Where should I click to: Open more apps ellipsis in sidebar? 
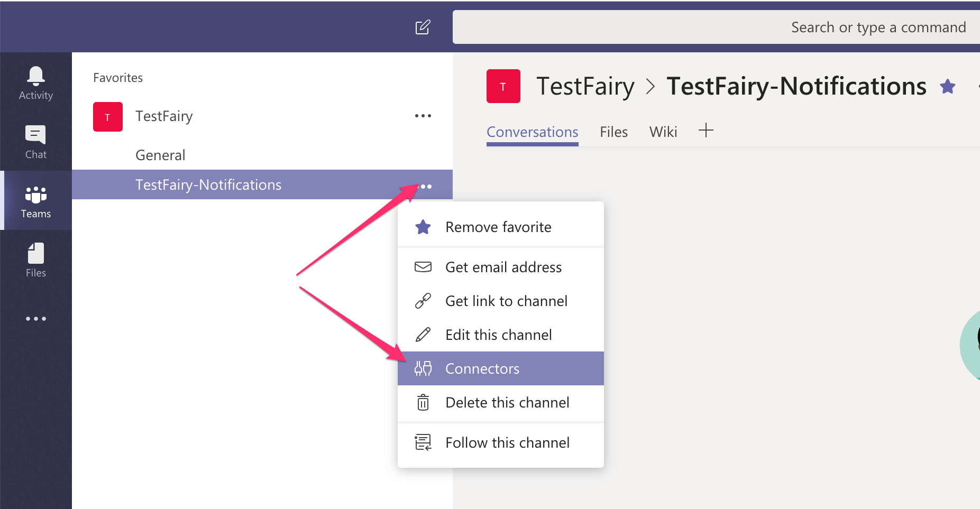(36, 319)
